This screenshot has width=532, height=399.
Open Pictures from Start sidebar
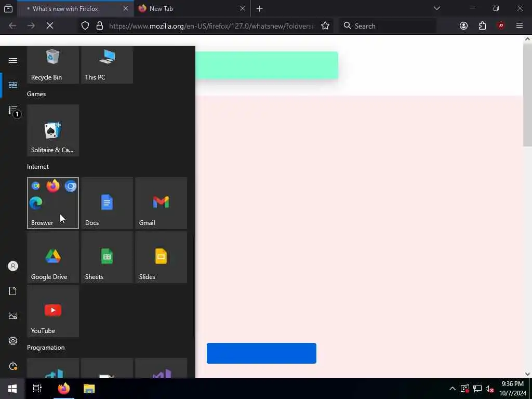point(13,316)
